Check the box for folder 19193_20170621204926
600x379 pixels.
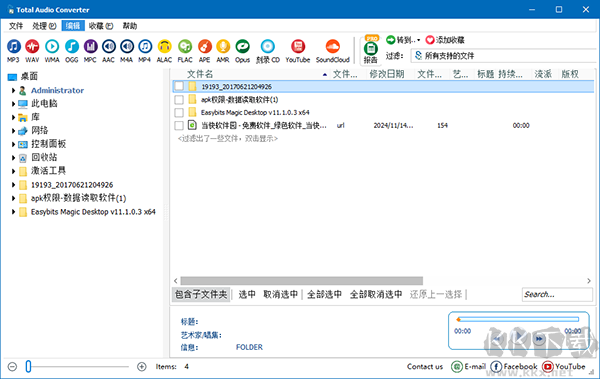click(179, 87)
